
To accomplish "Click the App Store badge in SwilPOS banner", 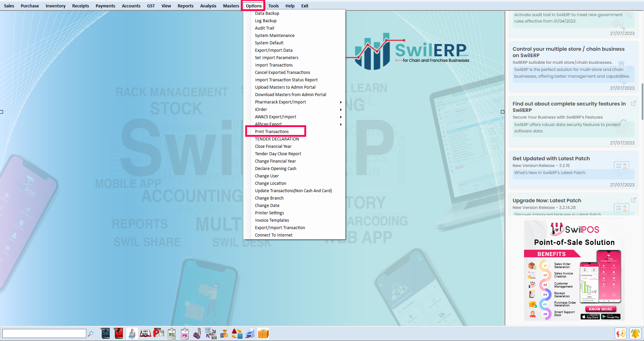I will pyautogui.click(x=590, y=317).
